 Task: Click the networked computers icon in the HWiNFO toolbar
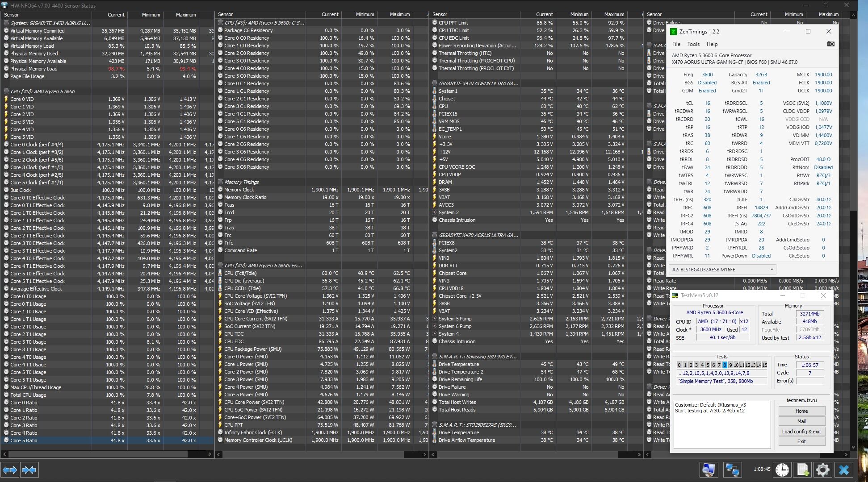pos(732,470)
